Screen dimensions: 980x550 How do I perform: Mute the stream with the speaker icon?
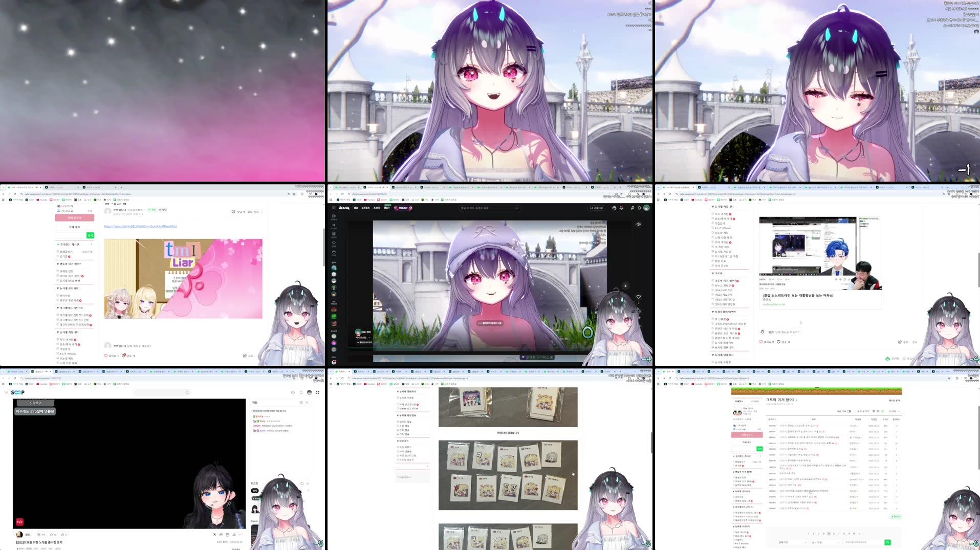[x=638, y=224]
